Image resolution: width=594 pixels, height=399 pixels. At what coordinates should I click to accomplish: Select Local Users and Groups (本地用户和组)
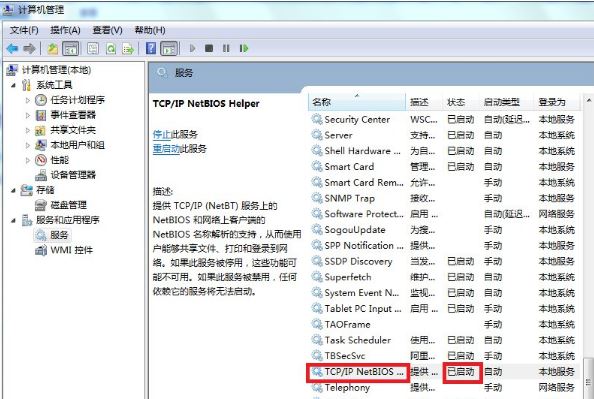[x=77, y=145]
